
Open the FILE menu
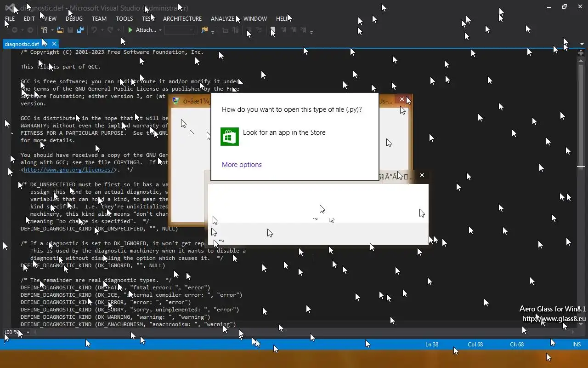click(10, 19)
